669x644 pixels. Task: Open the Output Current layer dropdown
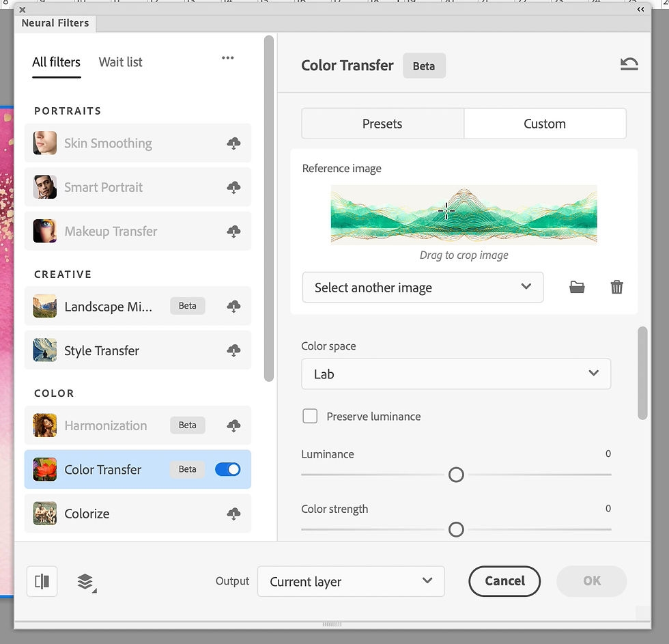click(x=351, y=581)
